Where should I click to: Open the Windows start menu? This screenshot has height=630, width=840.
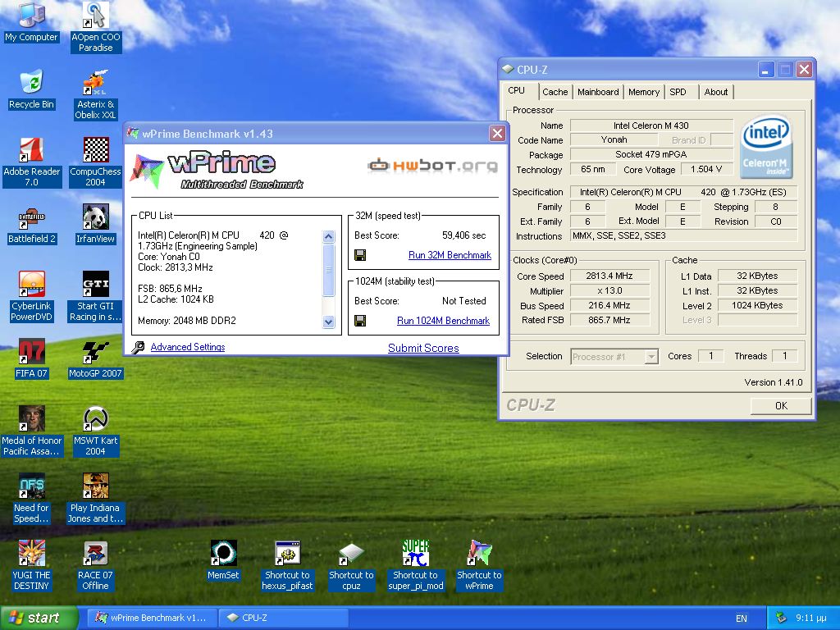[39, 618]
